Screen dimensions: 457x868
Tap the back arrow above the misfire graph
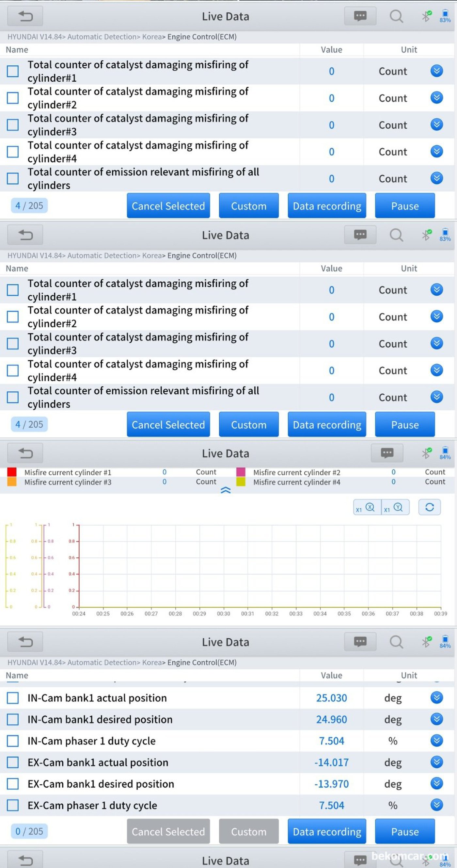click(x=25, y=453)
